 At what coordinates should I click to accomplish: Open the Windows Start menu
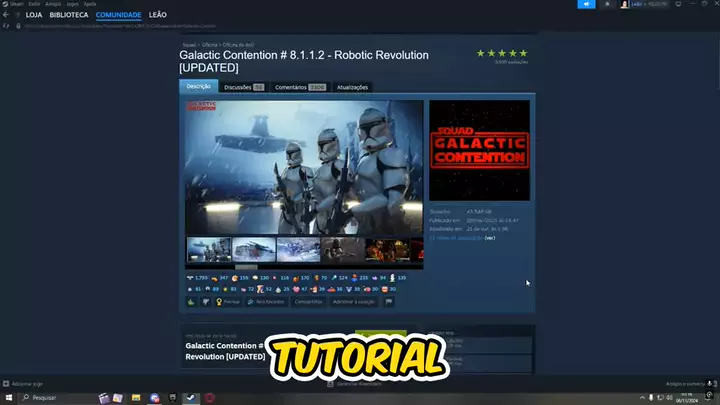point(8,397)
